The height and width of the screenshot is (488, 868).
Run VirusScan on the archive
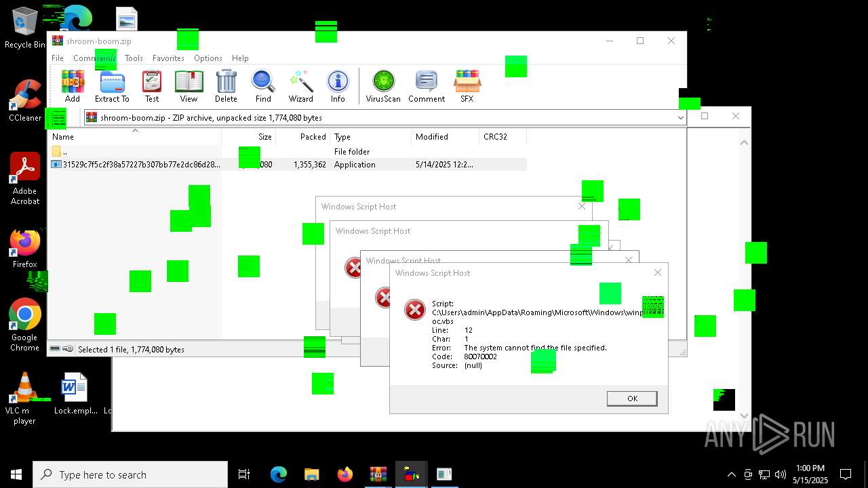383,86
